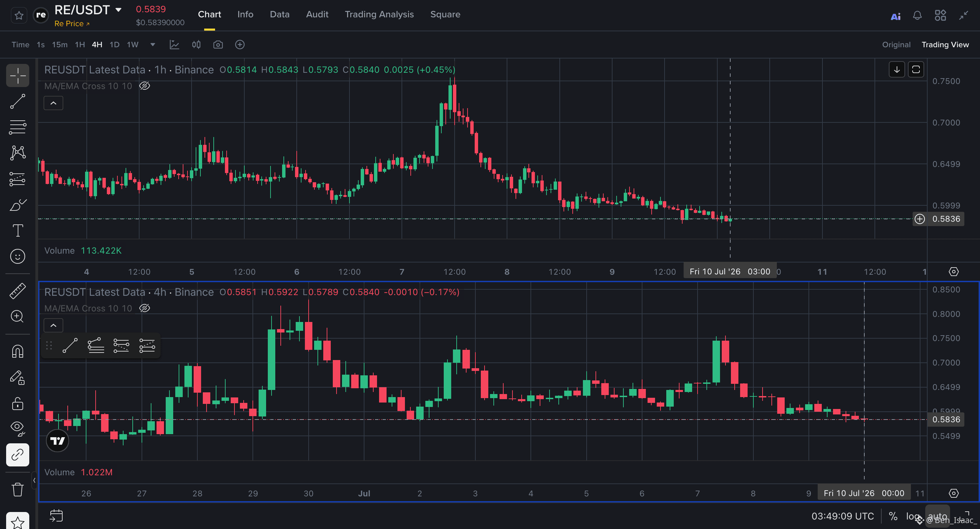Screen dimensions: 980x529
Task: Show MA/EMA Cross on 4h chart
Action: tap(145, 308)
